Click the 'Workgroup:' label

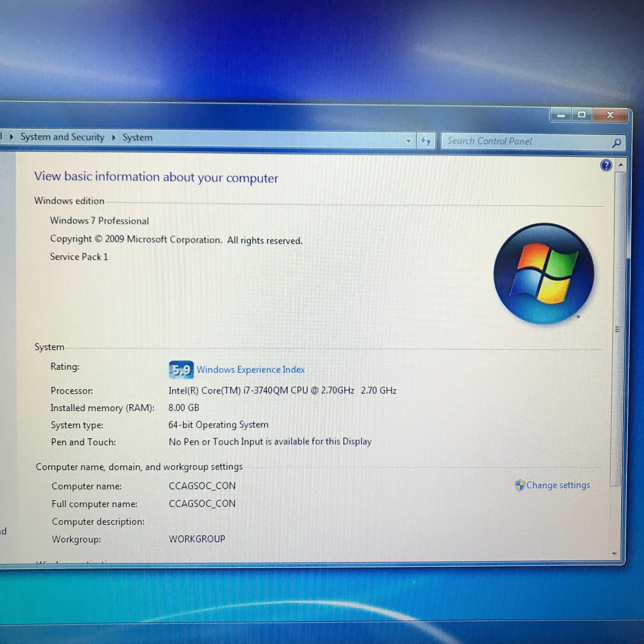(x=76, y=539)
